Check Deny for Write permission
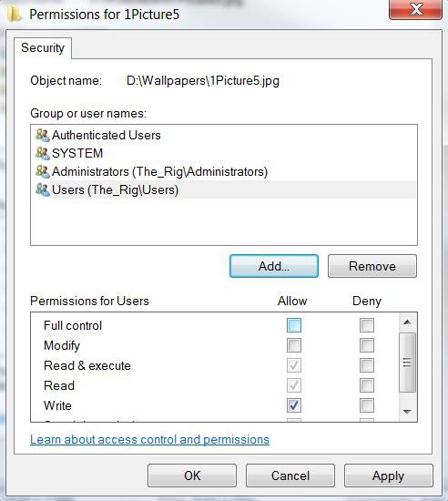This screenshot has height=501, width=448. 367,405
